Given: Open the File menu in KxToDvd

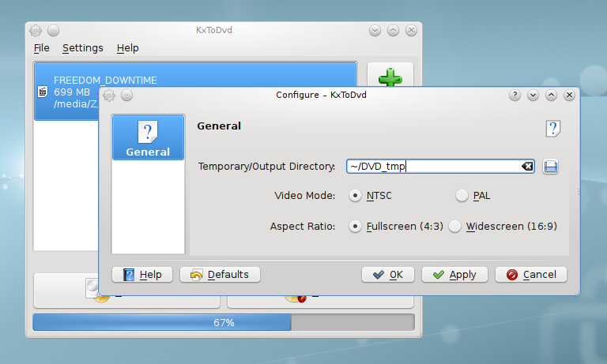Looking at the screenshot, I should [41, 48].
